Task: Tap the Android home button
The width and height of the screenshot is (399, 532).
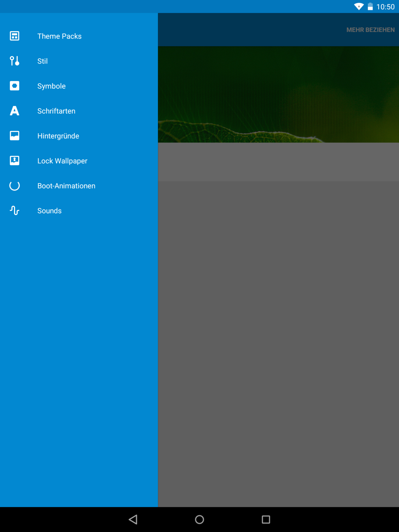Action: click(199, 519)
